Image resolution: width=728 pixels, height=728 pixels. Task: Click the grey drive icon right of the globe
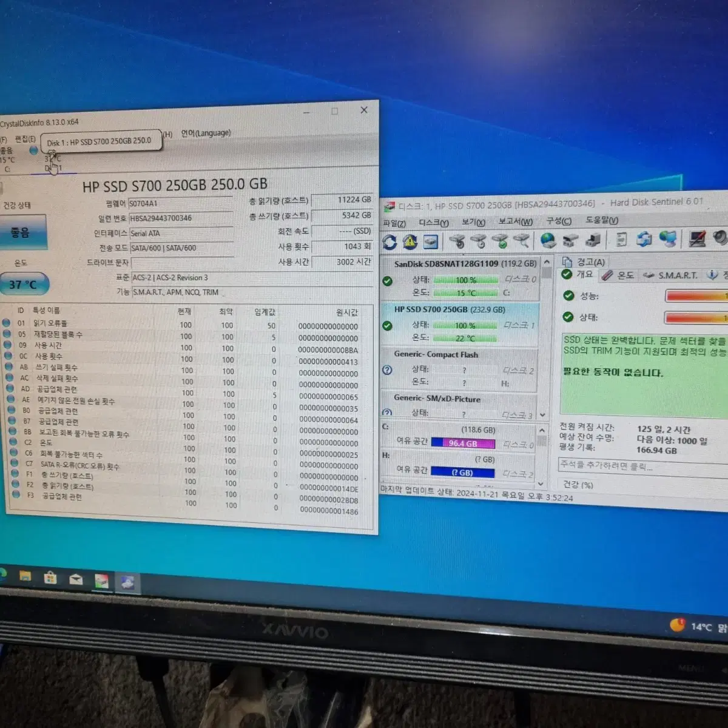tap(570, 241)
